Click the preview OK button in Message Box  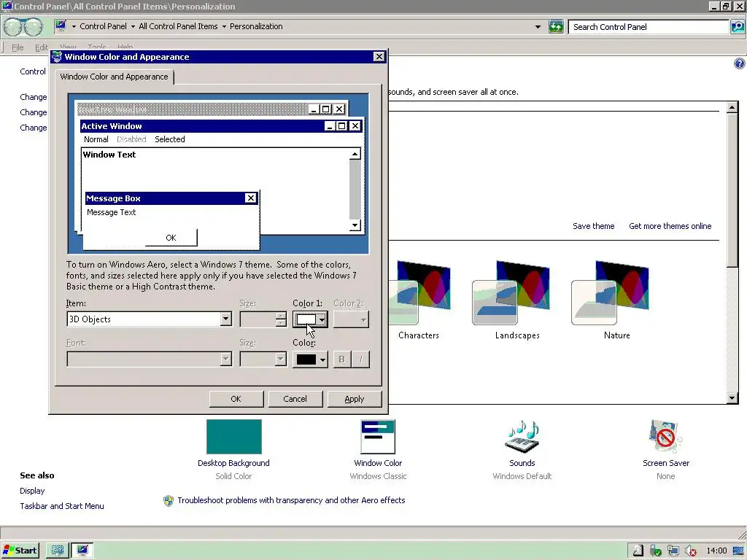(x=171, y=238)
